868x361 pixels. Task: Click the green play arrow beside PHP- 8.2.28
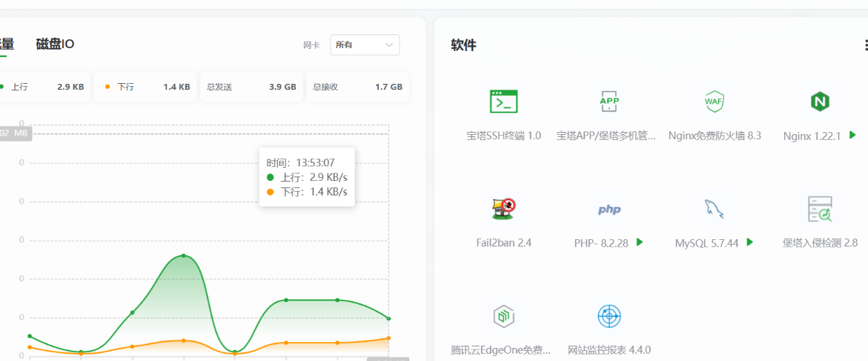coord(639,242)
